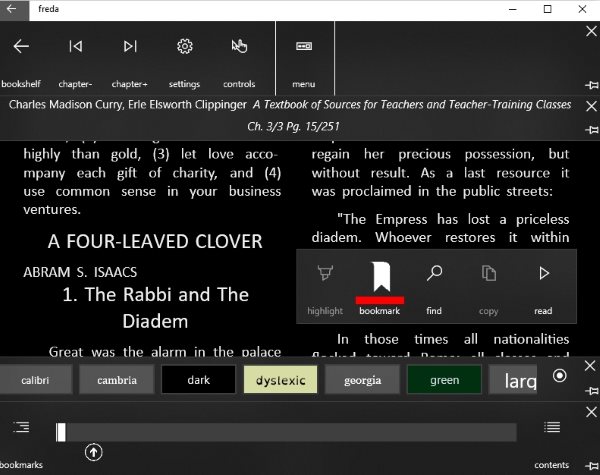Screen dimensions: 600x475
Task: Select the large text theme
Action: coord(513,380)
